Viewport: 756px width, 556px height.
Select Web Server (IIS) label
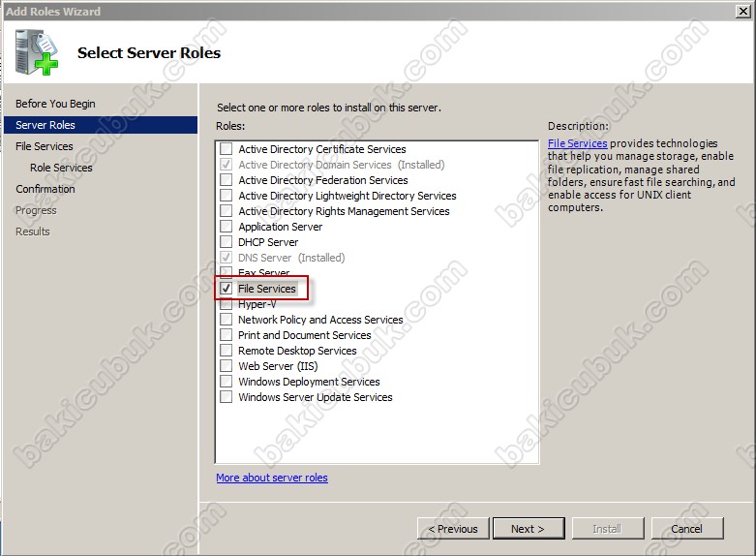click(278, 366)
